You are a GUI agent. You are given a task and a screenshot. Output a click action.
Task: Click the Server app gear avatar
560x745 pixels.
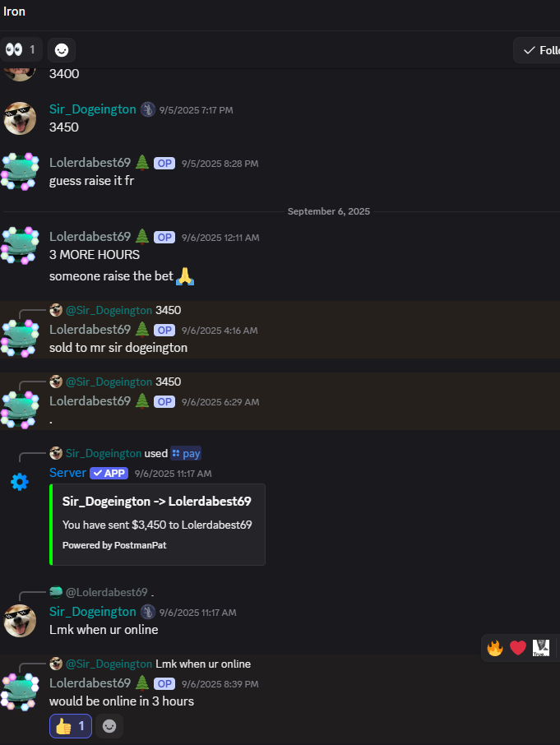(20, 482)
